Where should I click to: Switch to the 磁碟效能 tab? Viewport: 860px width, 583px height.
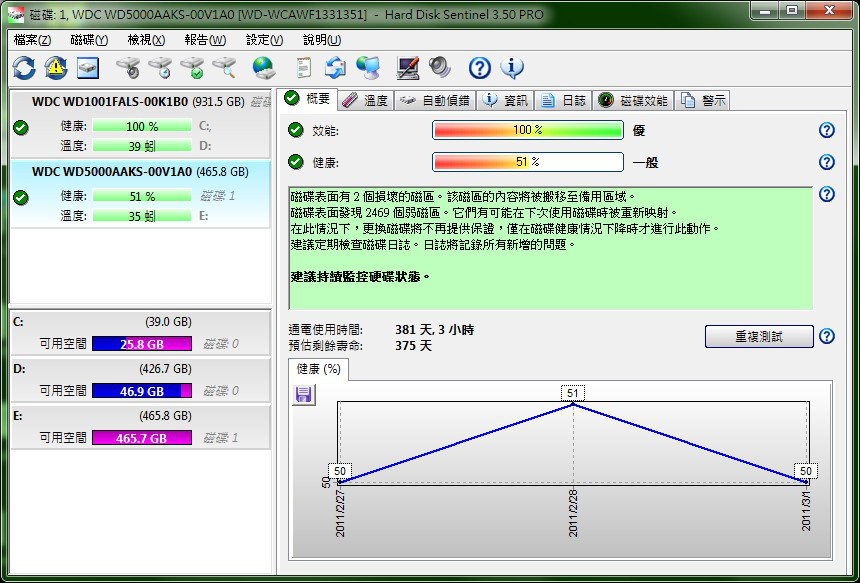633,100
